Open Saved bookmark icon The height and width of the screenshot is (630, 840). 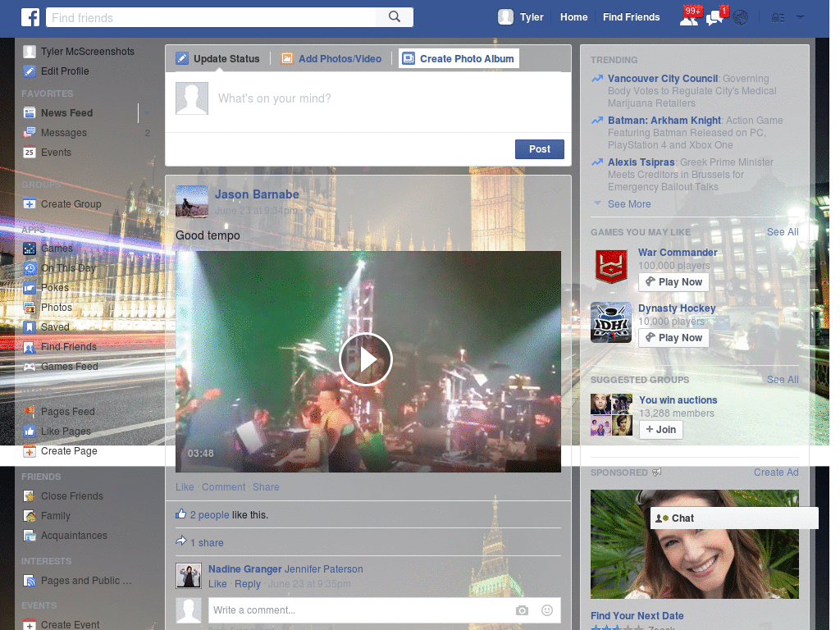pyautogui.click(x=30, y=327)
